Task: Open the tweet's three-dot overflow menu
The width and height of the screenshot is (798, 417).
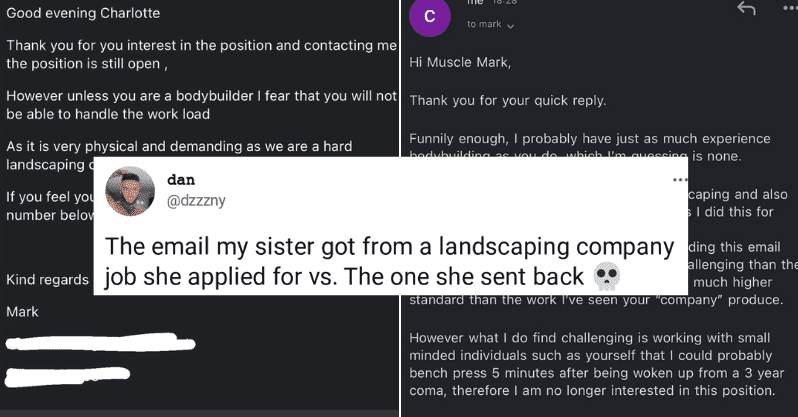Action: [x=680, y=180]
